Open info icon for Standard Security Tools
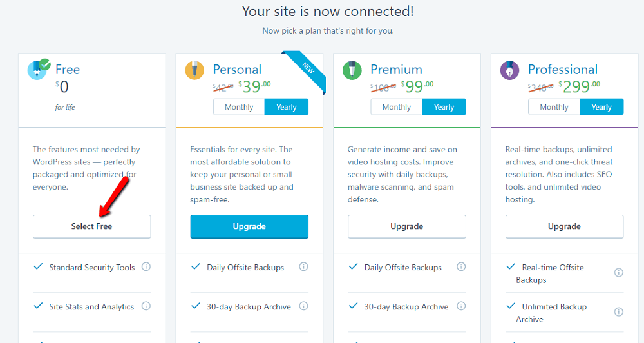 click(146, 267)
